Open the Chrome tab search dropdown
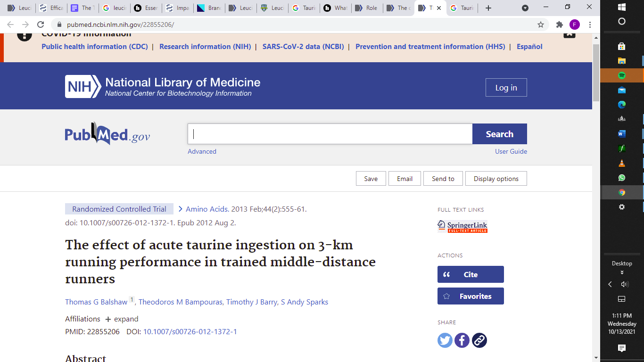The width and height of the screenshot is (644, 362). tap(525, 8)
